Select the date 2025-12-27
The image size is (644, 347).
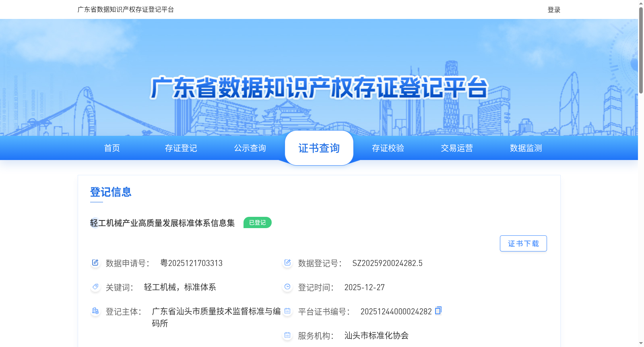pyautogui.click(x=364, y=287)
